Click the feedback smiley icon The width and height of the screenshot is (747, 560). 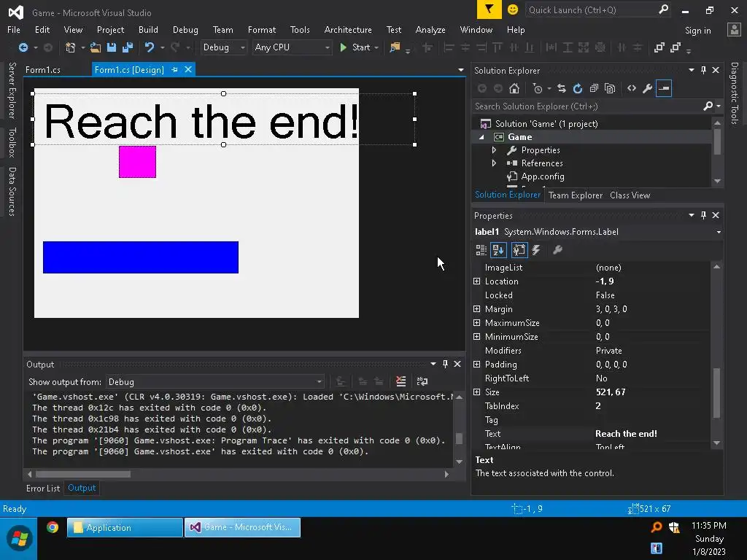click(x=513, y=9)
